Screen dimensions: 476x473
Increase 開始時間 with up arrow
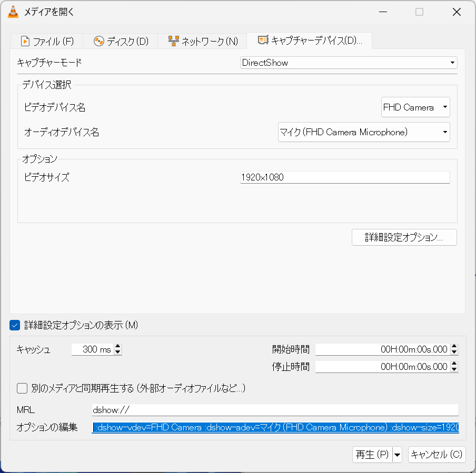coord(454,347)
